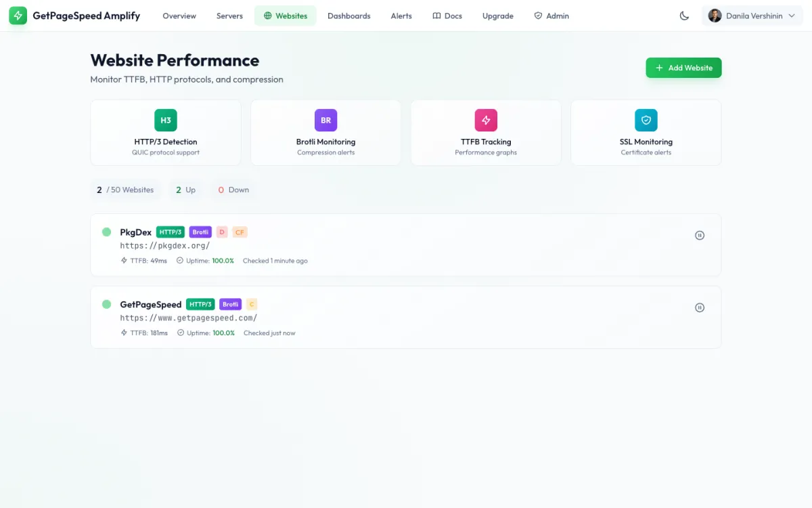Click the GetPageSpeed Amplify logo icon
Viewport: 812px width, 508px height.
click(x=18, y=15)
